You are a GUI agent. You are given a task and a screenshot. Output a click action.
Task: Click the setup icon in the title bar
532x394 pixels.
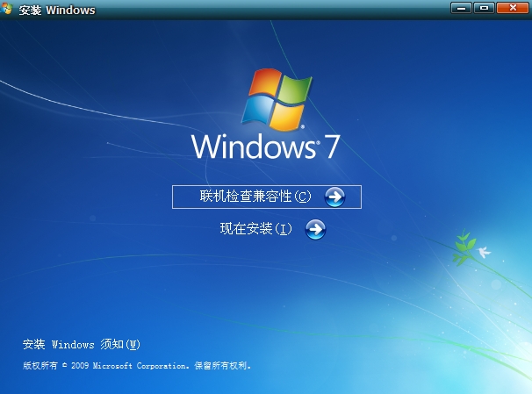pyautogui.click(x=10, y=10)
